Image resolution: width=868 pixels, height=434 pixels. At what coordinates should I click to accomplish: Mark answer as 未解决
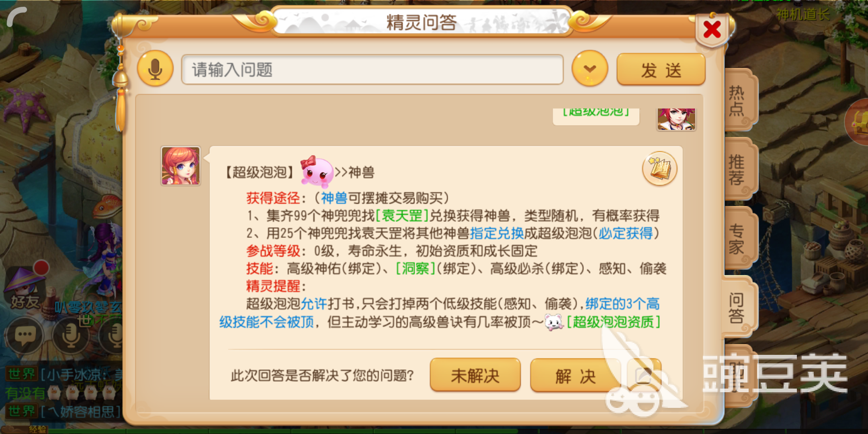tap(475, 375)
